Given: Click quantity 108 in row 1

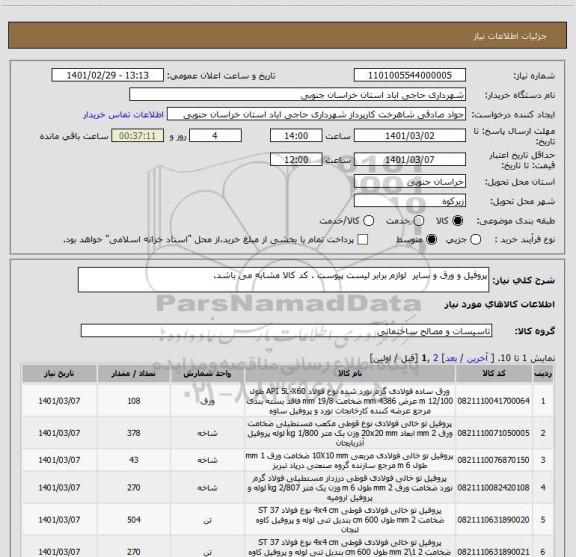Looking at the screenshot, I should (x=134, y=401).
